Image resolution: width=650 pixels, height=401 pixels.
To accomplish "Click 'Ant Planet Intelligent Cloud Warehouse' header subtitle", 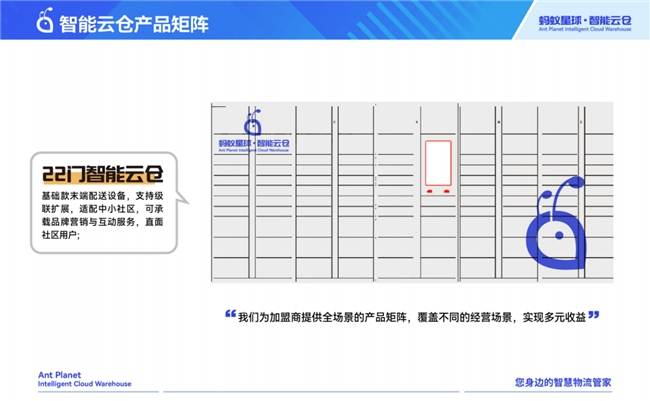I will (585, 29).
